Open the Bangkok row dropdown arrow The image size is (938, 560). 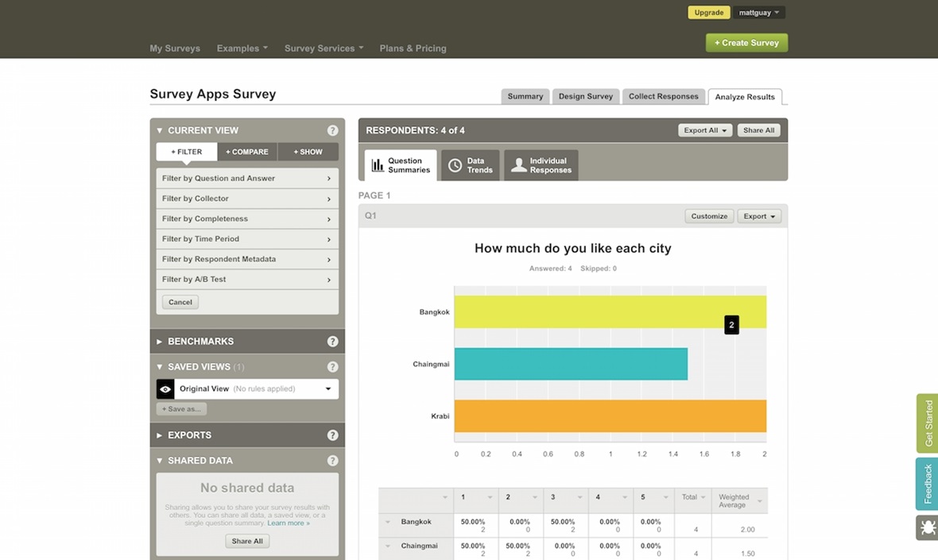point(388,522)
